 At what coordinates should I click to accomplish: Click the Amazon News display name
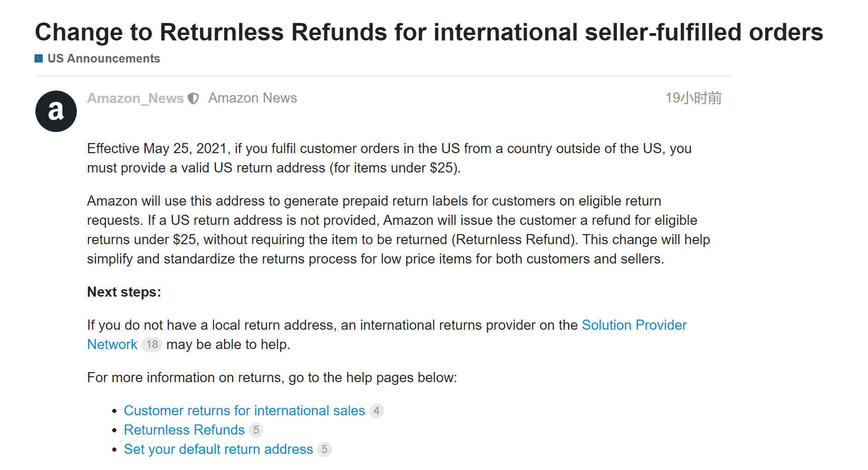click(x=253, y=98)
